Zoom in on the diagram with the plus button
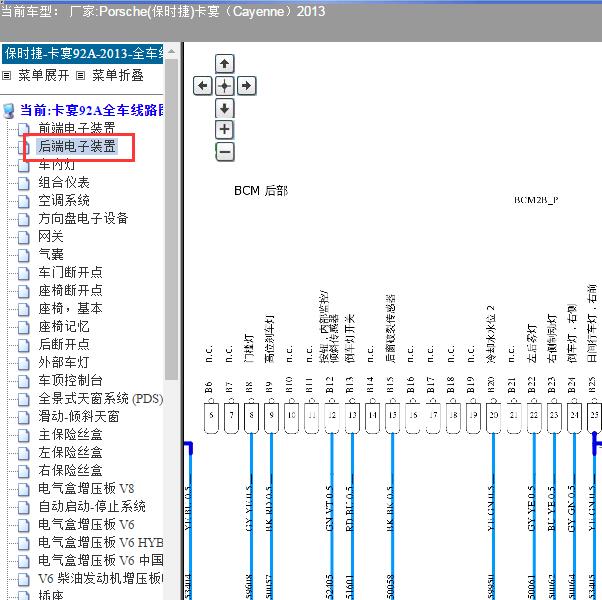The height and width of the screenshot is (600, 602). pyautogui.click(x=225, y=129)
